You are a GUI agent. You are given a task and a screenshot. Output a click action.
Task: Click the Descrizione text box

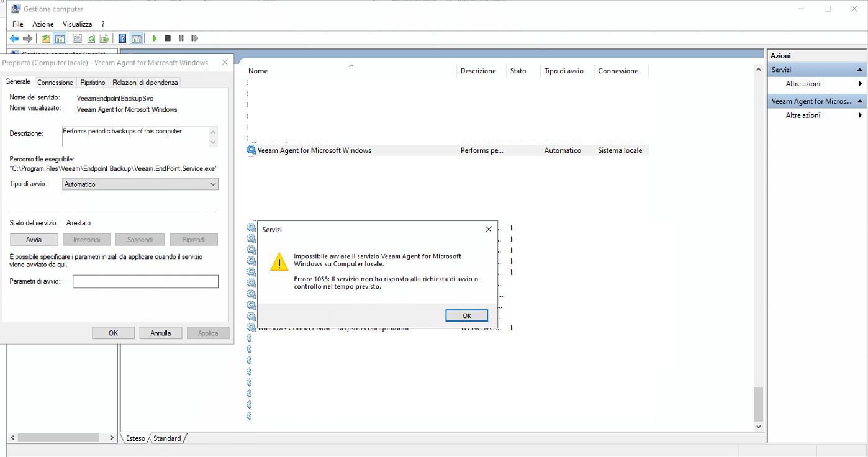(x=135, y=137)
